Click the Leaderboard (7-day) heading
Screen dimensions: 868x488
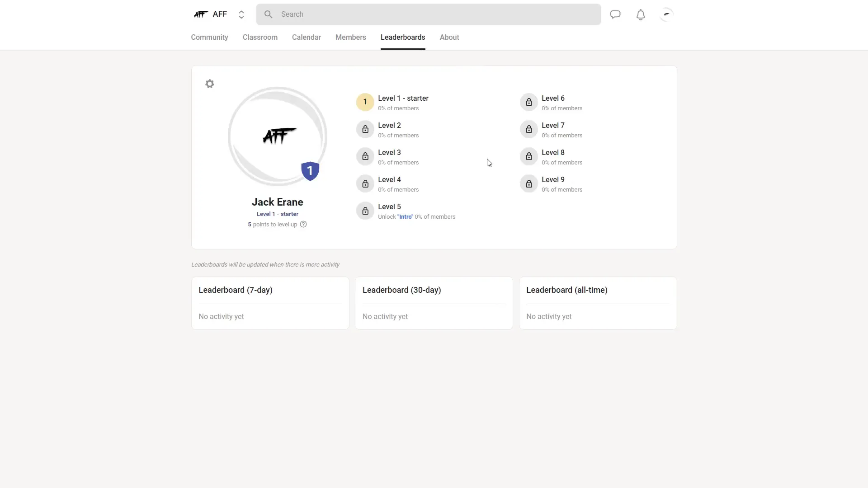coord(236,290)
